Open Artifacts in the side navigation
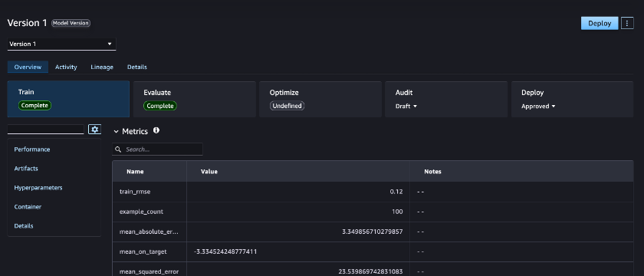 [x=26, y=169]
